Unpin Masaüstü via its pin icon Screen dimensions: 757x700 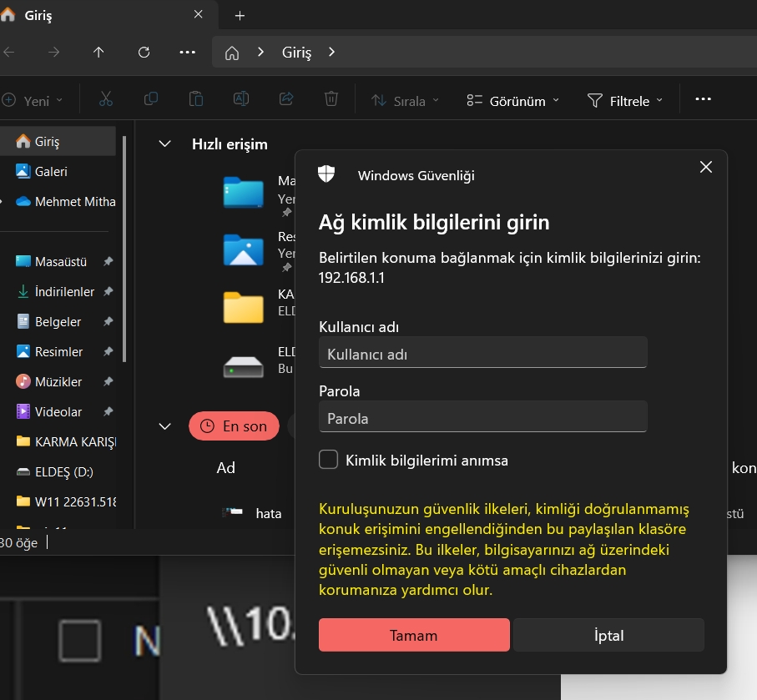[x=109, y=261]
